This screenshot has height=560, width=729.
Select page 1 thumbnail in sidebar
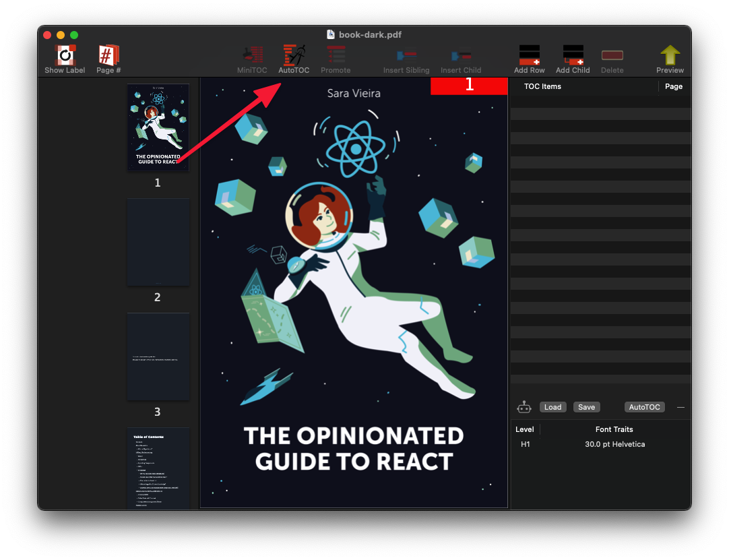click(x=158, y=127)
